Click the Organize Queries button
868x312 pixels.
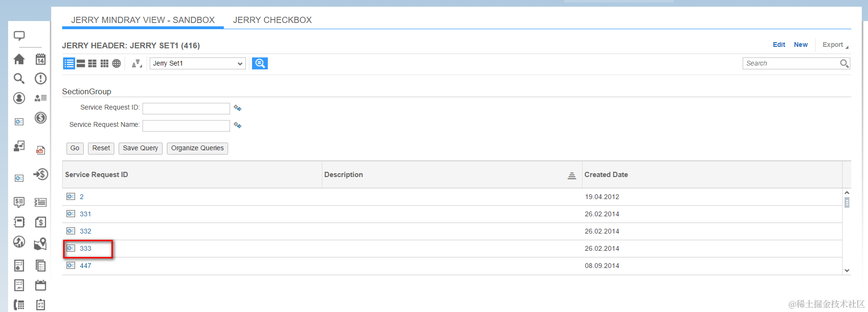198,148
